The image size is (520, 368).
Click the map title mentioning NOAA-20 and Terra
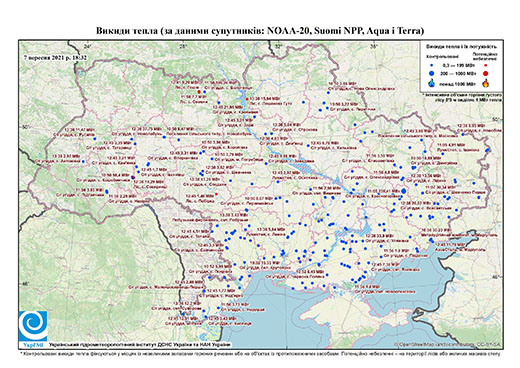pyautogui.click(x=260, y=31)
